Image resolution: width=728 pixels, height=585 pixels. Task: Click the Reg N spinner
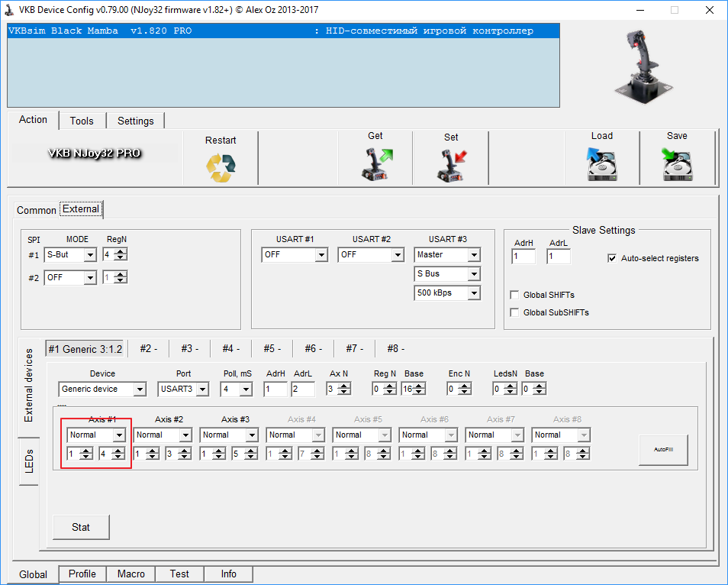(x=385, y=389)
